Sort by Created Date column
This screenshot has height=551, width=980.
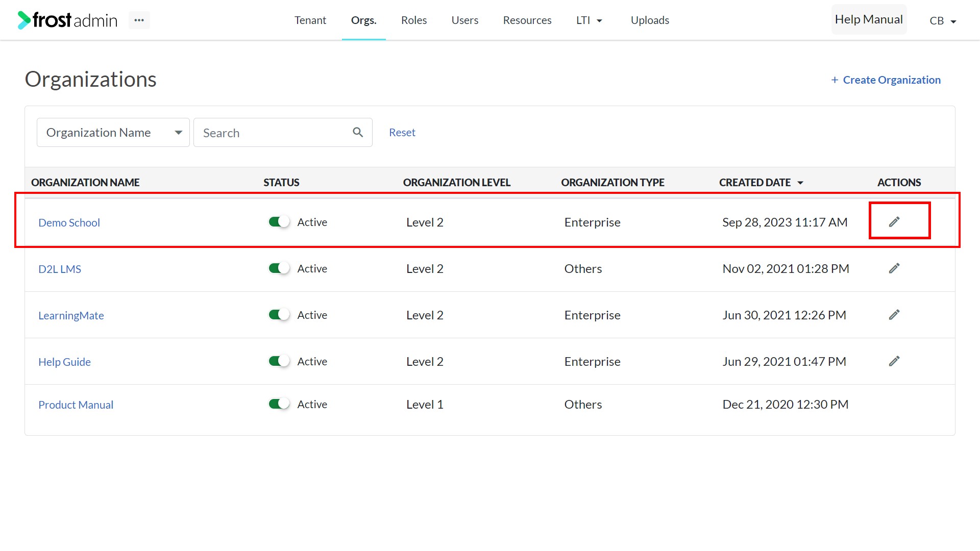(x=761, y=183)
